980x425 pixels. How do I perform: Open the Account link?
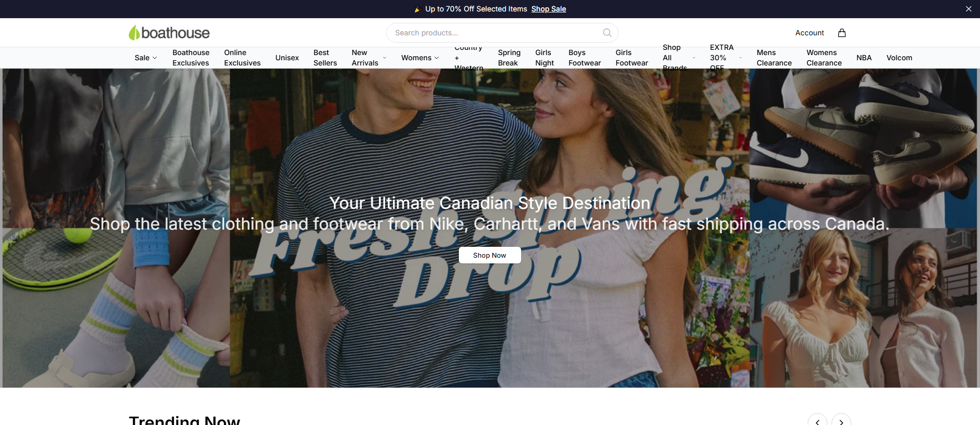point(809,33)
